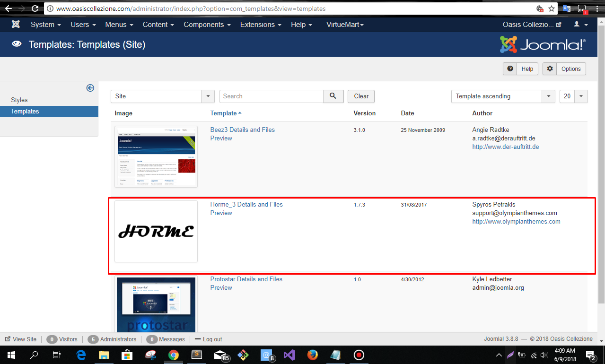Open the Template ascending sort dropdown
This screenshot has width=605, height=364.
503,96
